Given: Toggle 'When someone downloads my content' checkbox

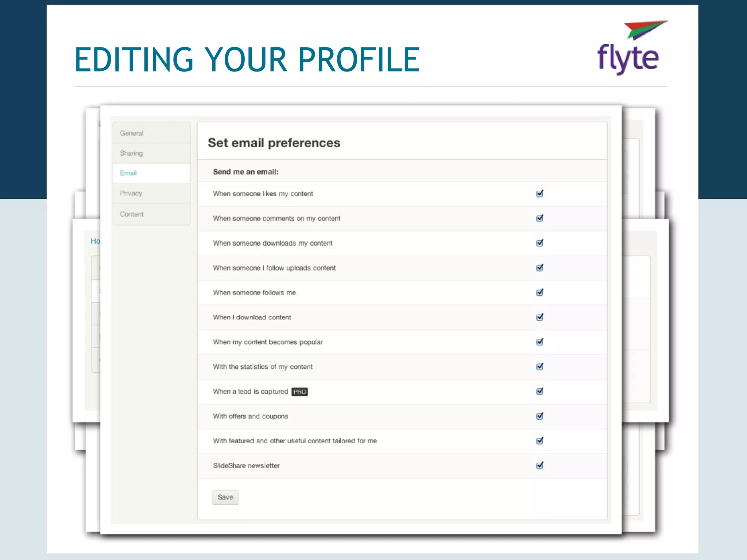Looking at the screenshot, I should coord(539,243).
